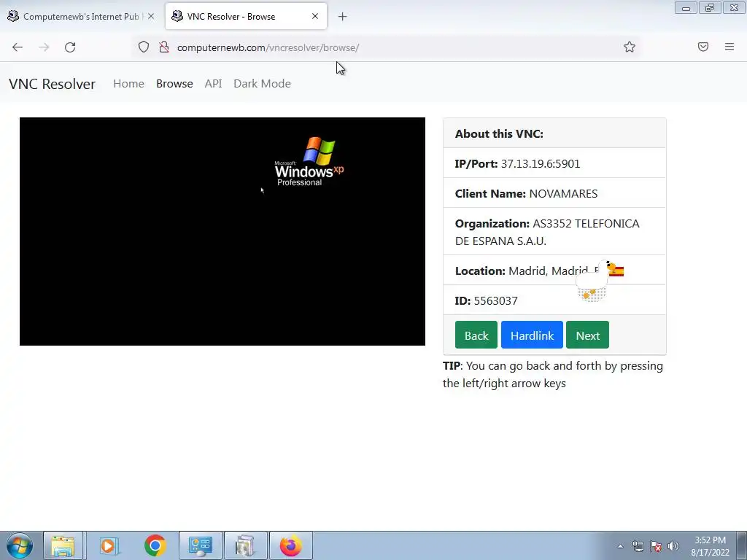
Task: Click the network tray icon
Action: [x=638, y=546]
